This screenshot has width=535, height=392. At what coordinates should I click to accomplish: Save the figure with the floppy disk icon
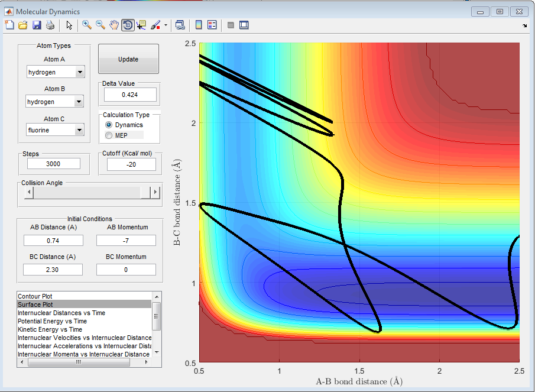coord(37,25)
